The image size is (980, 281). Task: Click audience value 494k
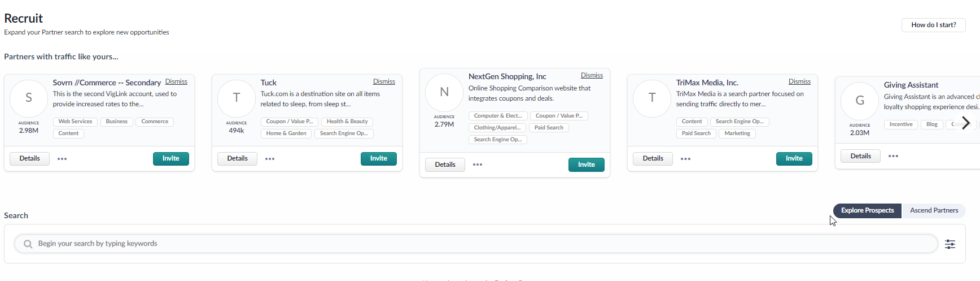pos(237,131)
